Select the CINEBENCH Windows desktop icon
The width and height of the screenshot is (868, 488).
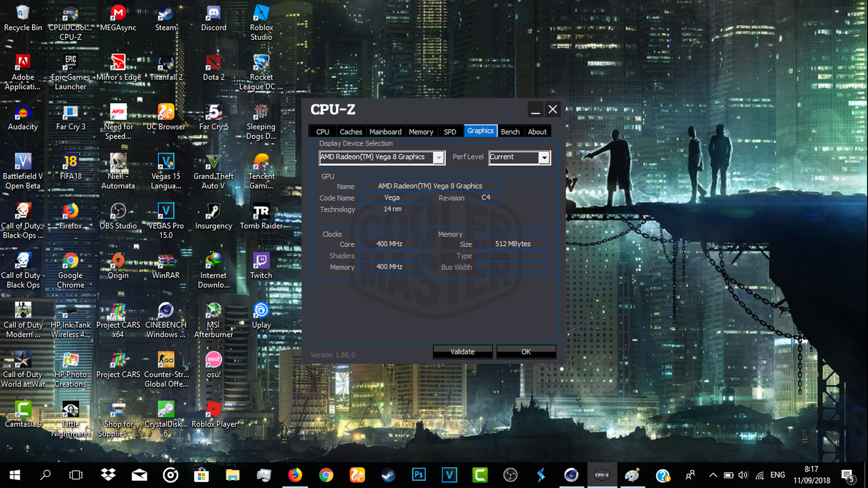click(x=166, y=320)
